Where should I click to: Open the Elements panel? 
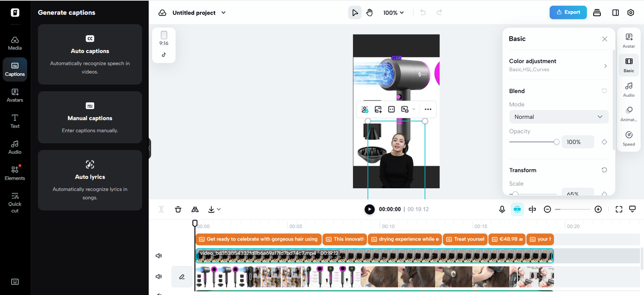click(15, 174)
